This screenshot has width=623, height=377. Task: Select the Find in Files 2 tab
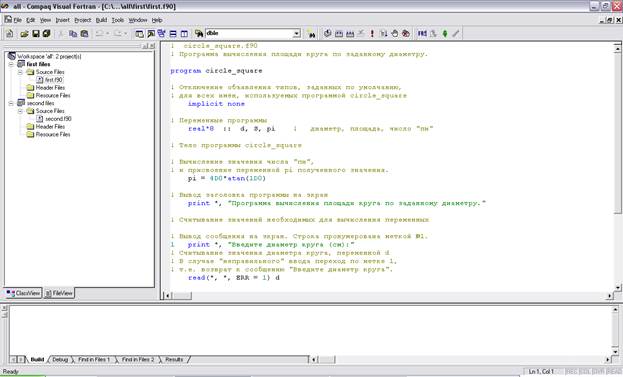point(138,360)
